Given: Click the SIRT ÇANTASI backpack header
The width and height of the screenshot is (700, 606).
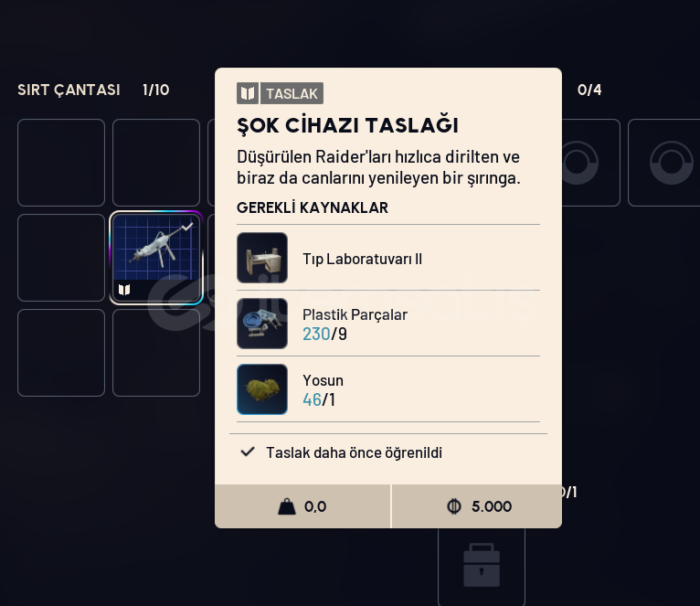Looking at the screenshot, I should pos(69,90).
